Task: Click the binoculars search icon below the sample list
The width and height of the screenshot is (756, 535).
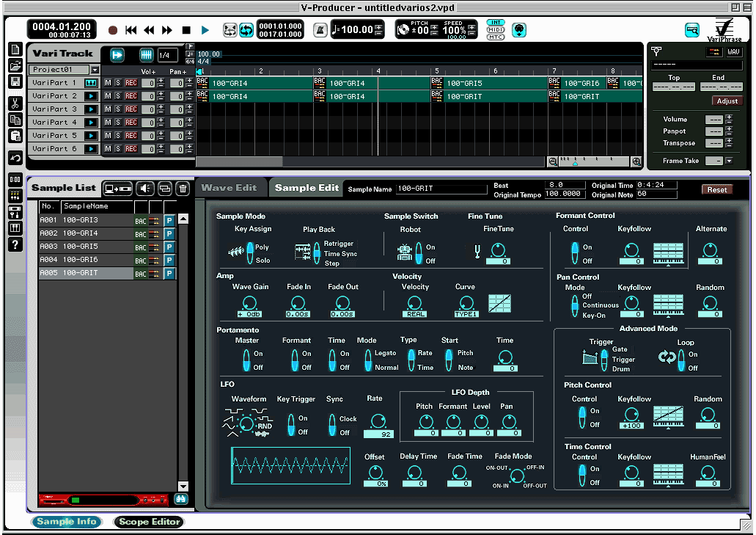Action: 181,499
